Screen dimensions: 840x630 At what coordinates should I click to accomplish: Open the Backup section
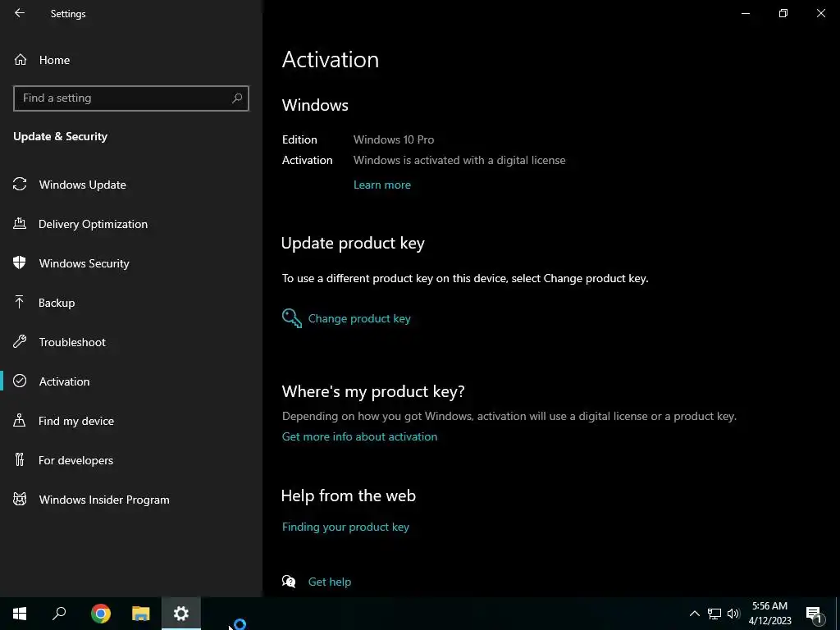(131, 303)
